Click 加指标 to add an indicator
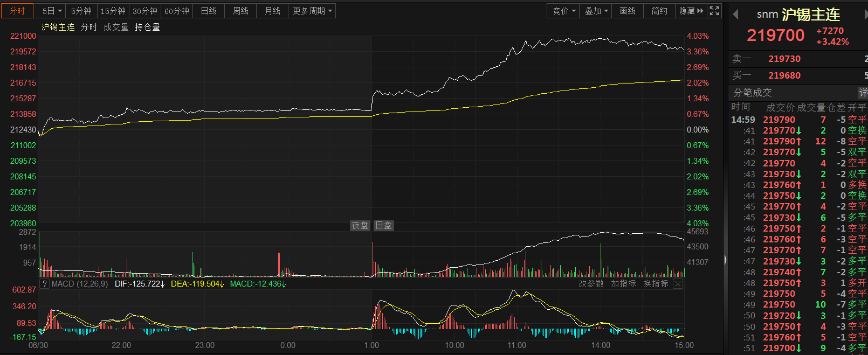This screenshot has width=868, height=355. click(623, 284)
